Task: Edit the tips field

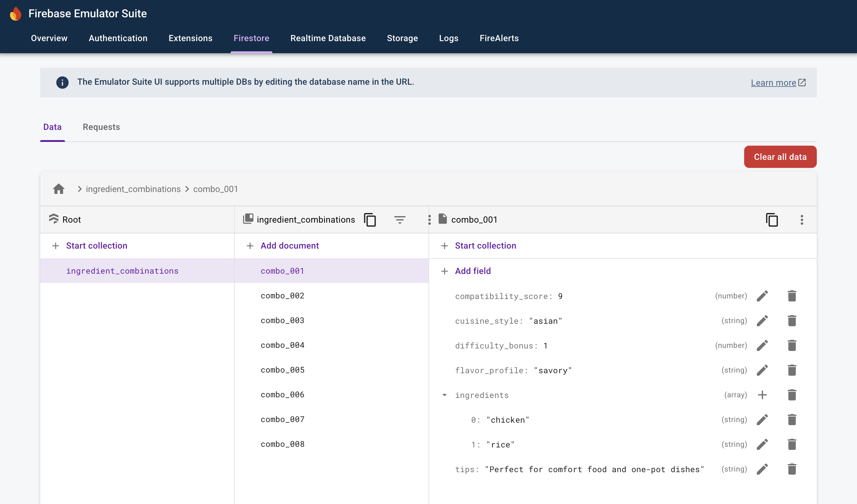Action: click(x=762, y=469)
